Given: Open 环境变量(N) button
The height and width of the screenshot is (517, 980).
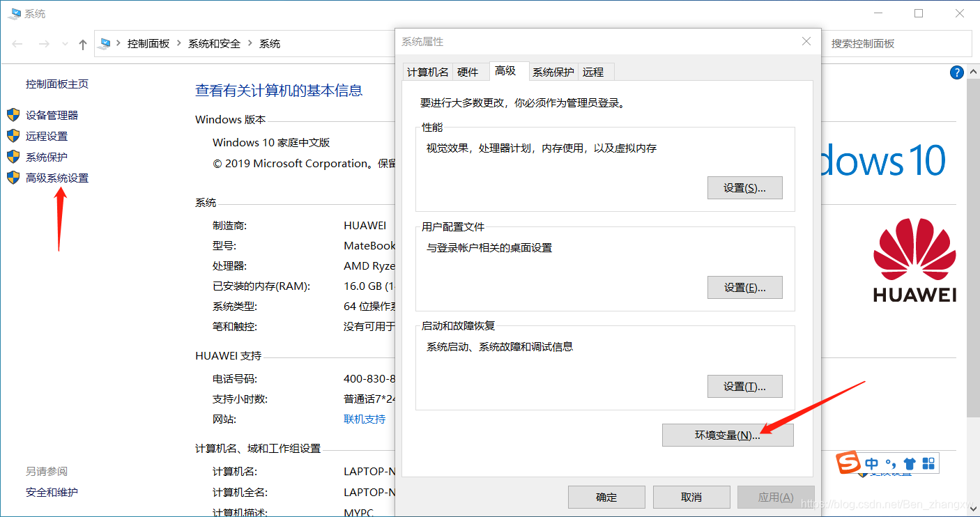Looking at the screenshot, I should (x=728, y=435).
